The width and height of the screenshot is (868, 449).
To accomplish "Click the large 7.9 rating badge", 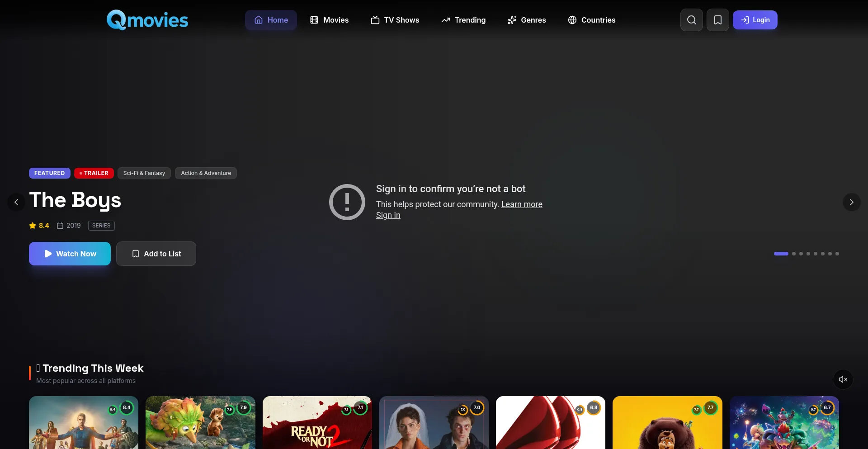I will 244,408.
